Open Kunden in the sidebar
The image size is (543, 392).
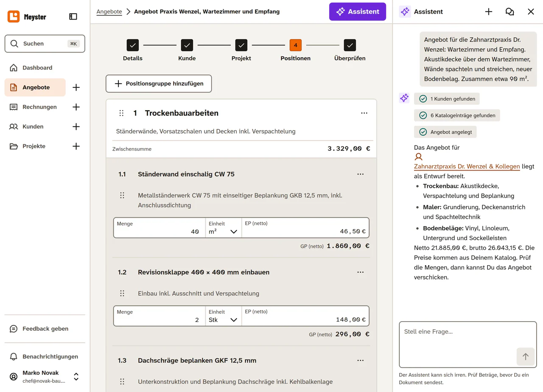(x=35, y=126)
